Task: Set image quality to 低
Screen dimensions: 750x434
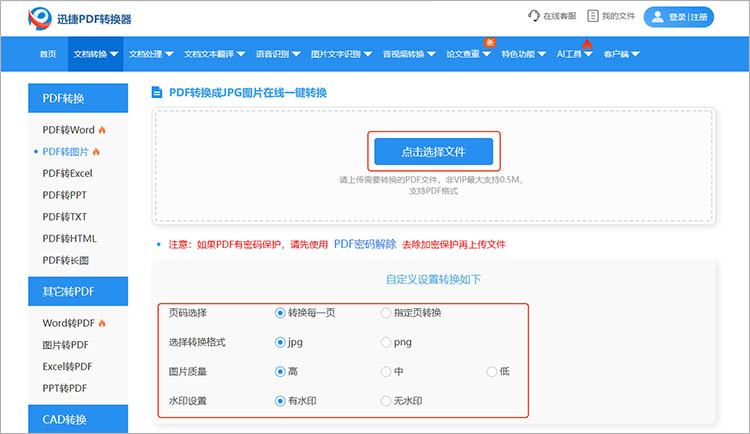Action: pyautogui.click(x=491, y=371)
